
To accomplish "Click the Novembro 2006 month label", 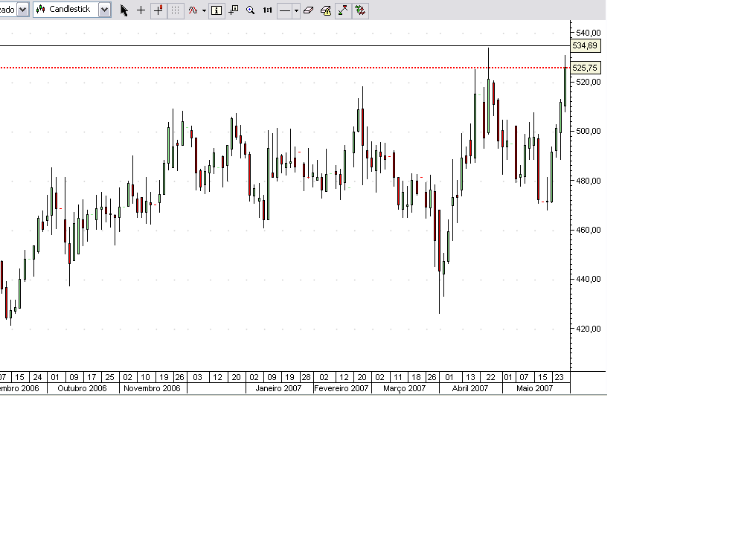I will (152, 388).
